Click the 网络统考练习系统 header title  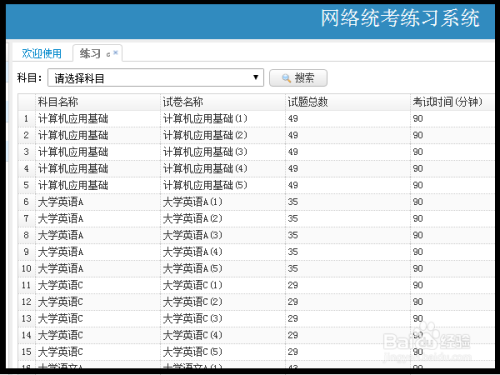click(x=400, y=18)
